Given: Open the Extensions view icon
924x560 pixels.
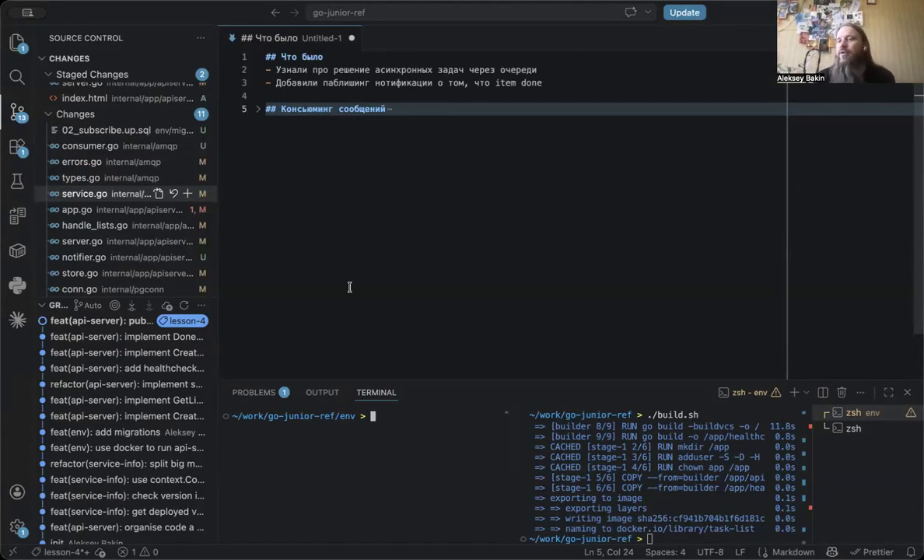Looking at the screenshot, I should (x=17, y=147).
